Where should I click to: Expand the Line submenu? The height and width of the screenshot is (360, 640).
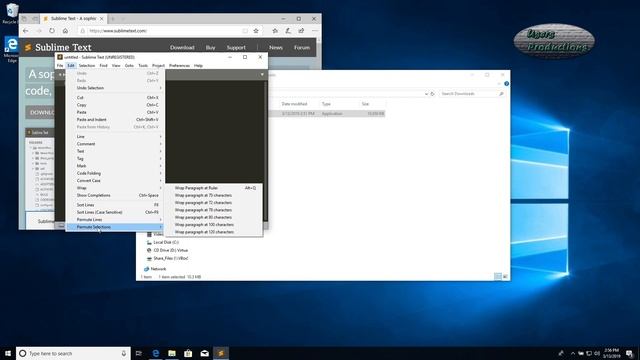pyautogui.click(x=116, y=136)
